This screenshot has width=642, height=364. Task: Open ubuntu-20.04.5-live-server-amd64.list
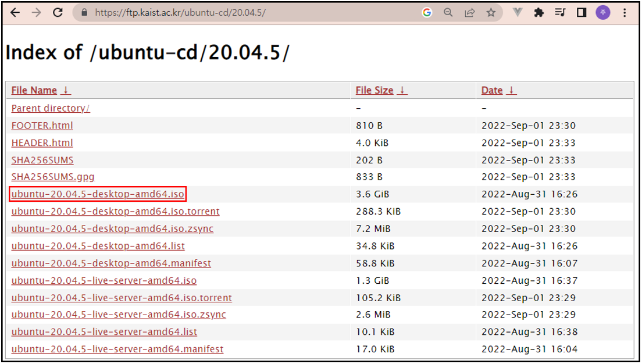(105, 331)
